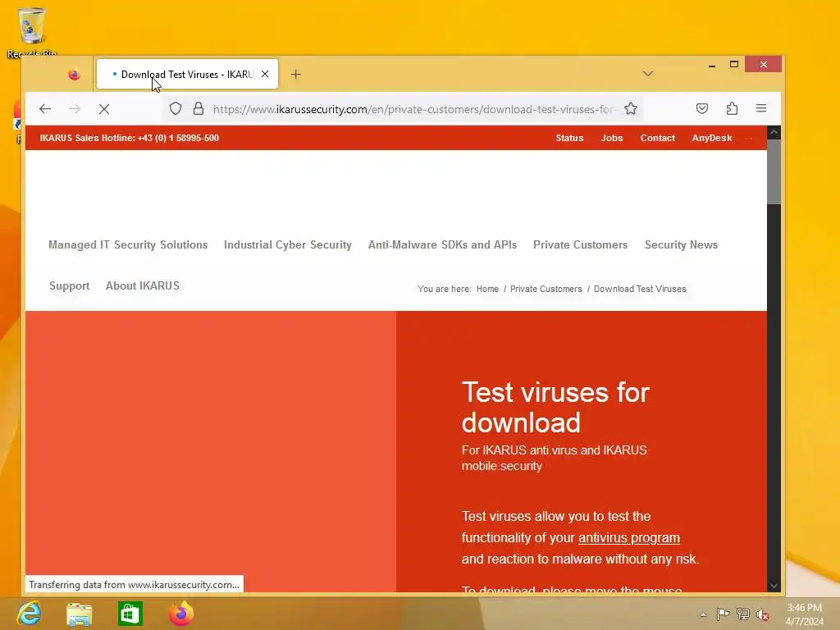Click the page scrollbar up arrow
The height and width of the screenshot is (630, 840).
774,132
